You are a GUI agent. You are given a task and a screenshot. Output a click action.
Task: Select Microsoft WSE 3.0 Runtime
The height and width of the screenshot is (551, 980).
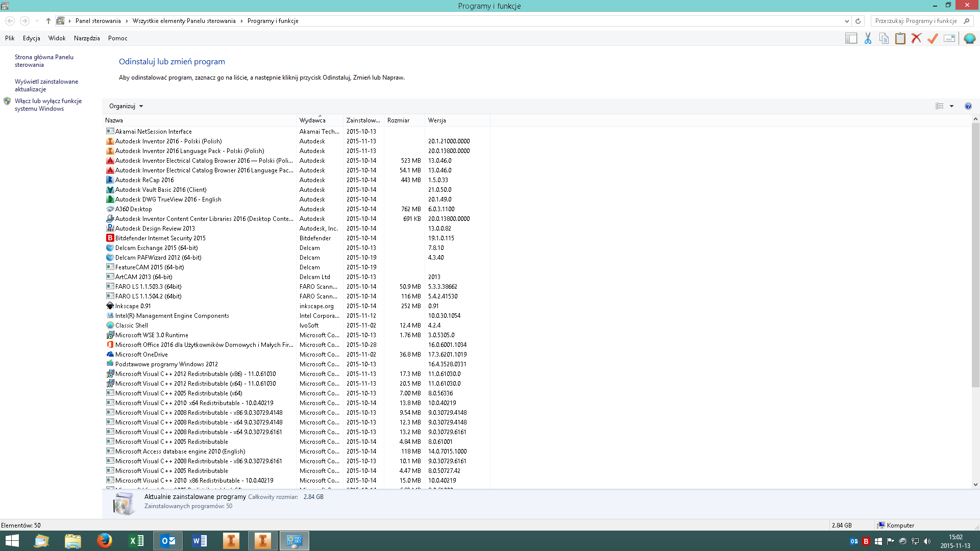tap(296, 335)
